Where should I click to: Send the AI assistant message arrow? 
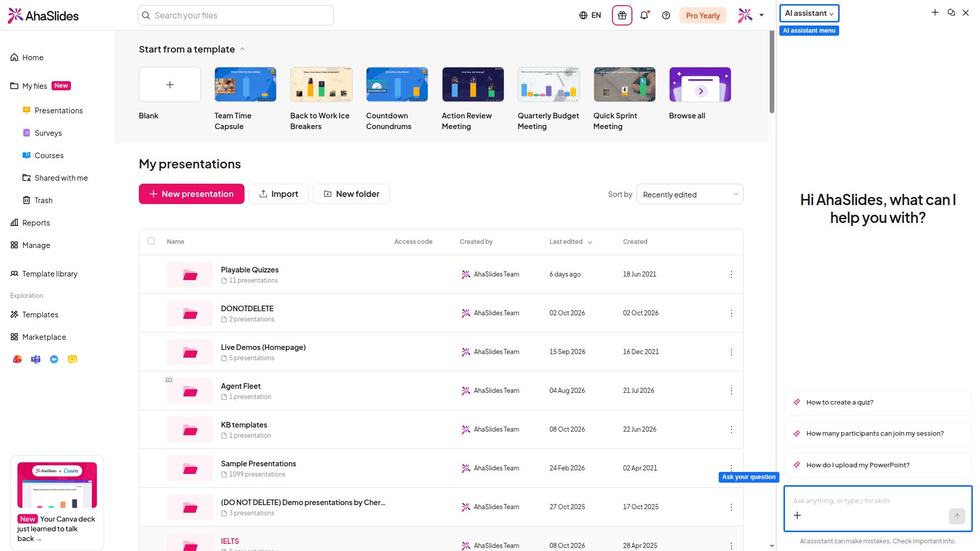click(957, 516)
